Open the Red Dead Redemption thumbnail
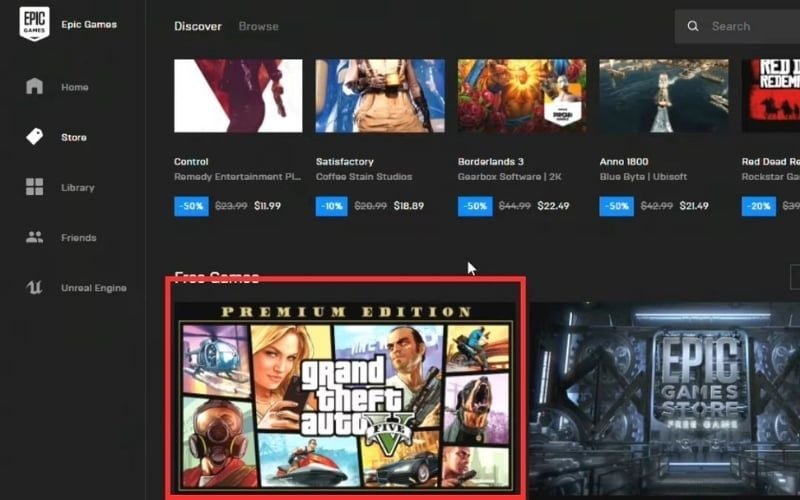Screen dimensions: 800x500 coord(771,96)
